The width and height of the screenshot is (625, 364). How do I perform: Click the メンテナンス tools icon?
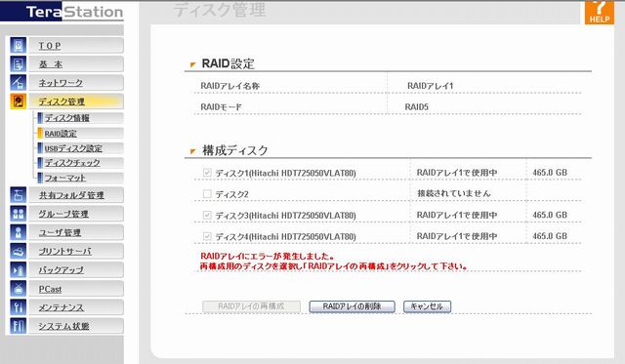(x=18, y=307)
